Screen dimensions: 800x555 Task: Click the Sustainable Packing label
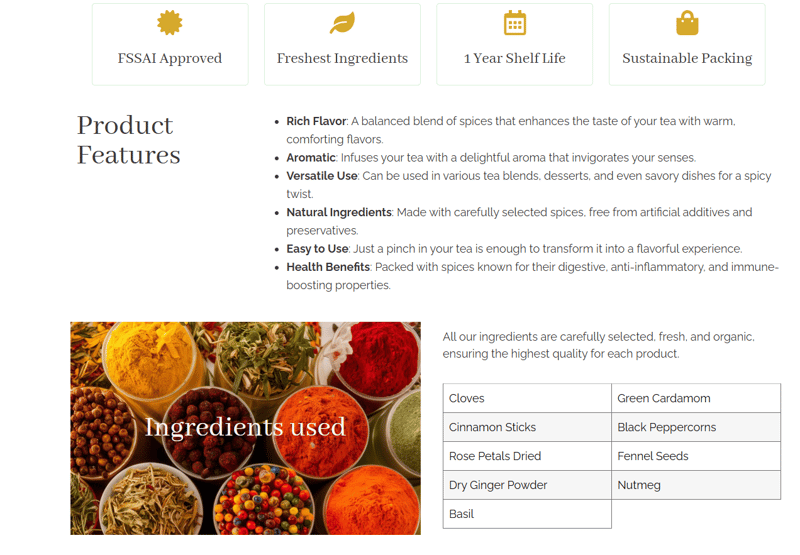[x=687, y=58]
